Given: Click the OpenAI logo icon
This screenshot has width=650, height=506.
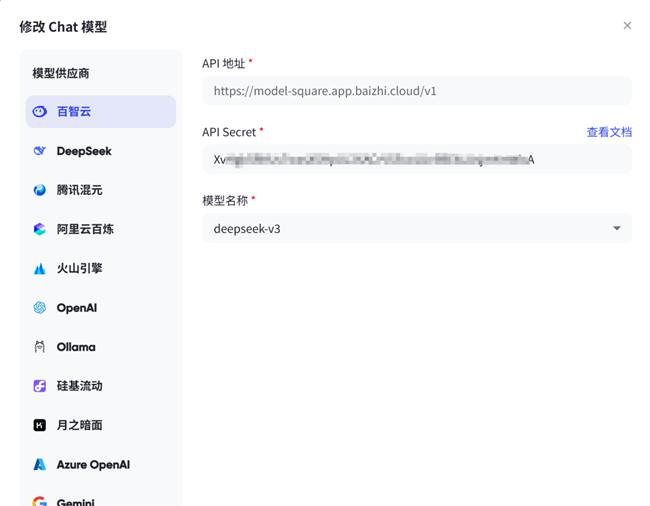Looking at the screenshot, I should tap(39, 307).
